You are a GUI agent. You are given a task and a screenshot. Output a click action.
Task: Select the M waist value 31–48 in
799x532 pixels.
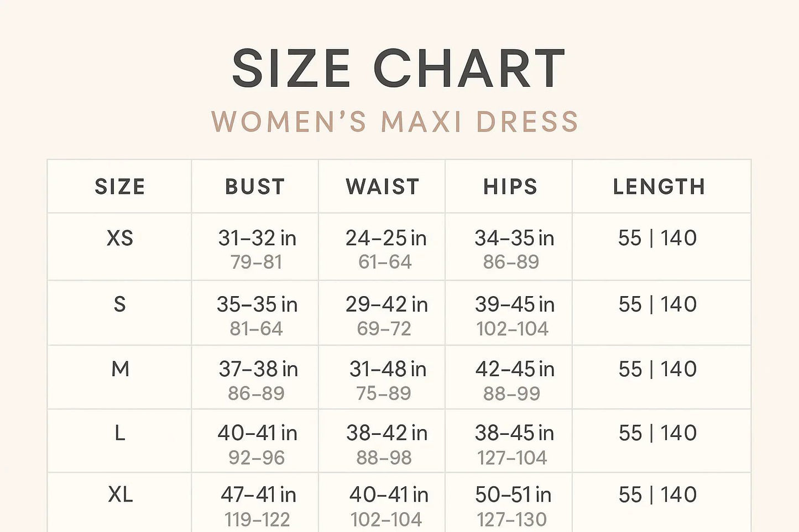click(388, 369)
